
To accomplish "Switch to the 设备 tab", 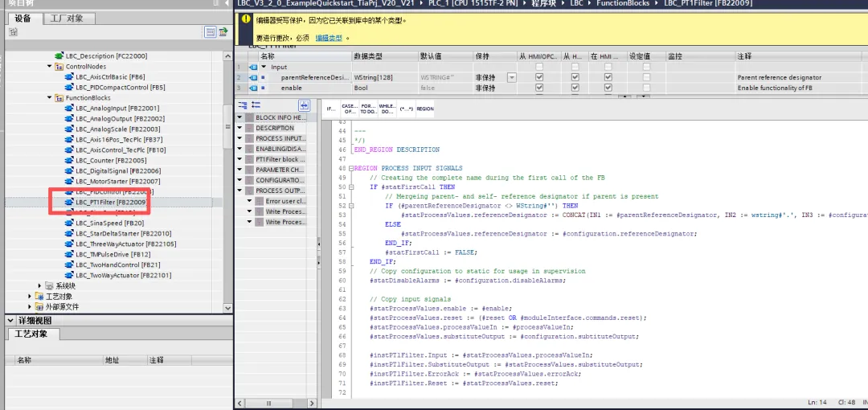I will tap(24, 18).
